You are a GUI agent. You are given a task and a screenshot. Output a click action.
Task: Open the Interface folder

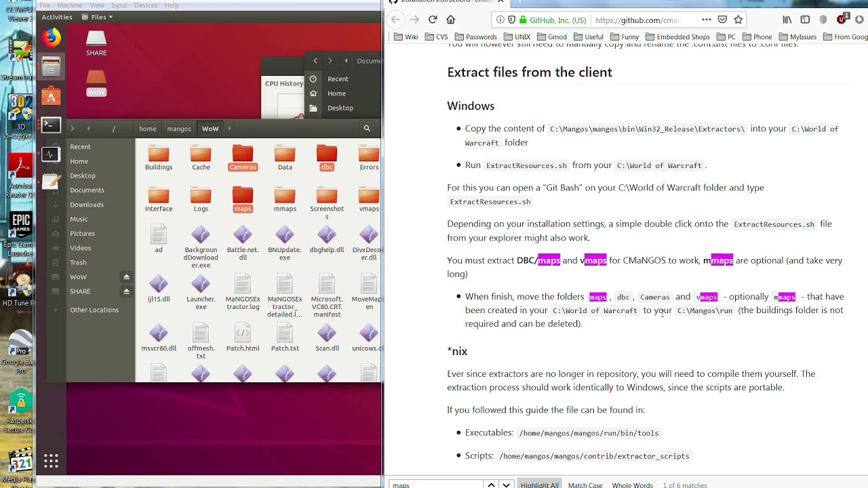(159, 199)
